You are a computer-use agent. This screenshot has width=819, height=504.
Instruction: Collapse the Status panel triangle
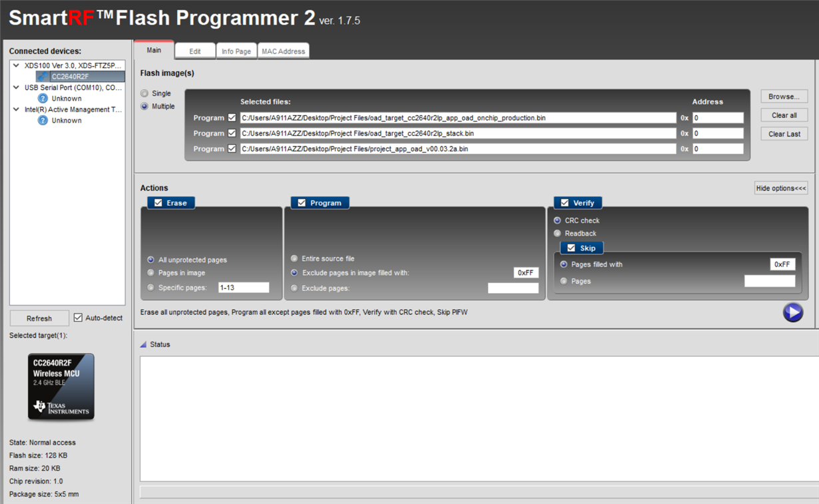coord(143,345)
